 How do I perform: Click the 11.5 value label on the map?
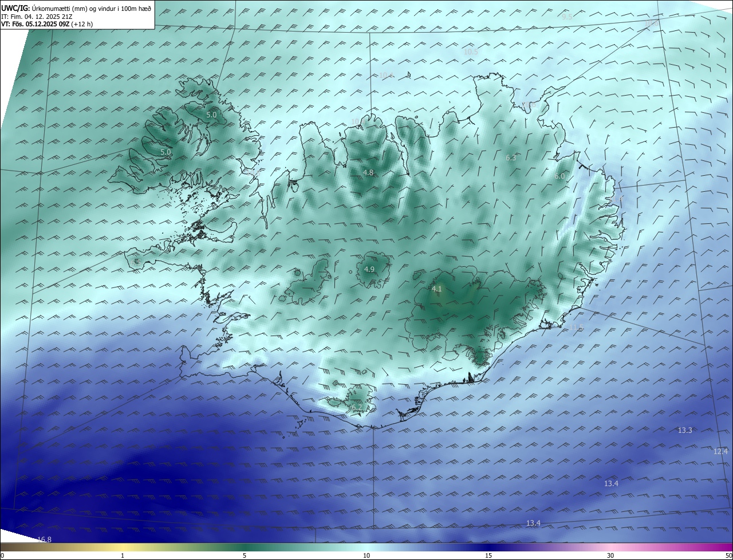click(576, 327)
